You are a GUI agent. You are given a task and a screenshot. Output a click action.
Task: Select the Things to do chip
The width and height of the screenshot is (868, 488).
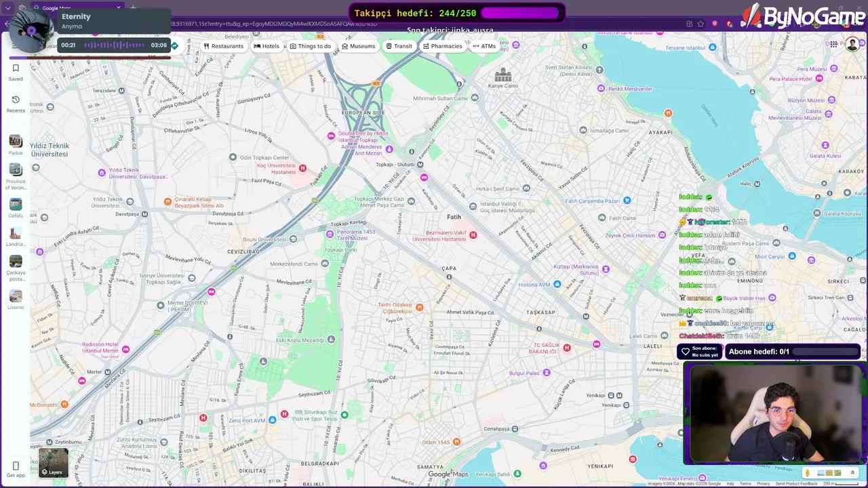coord(311,46)
